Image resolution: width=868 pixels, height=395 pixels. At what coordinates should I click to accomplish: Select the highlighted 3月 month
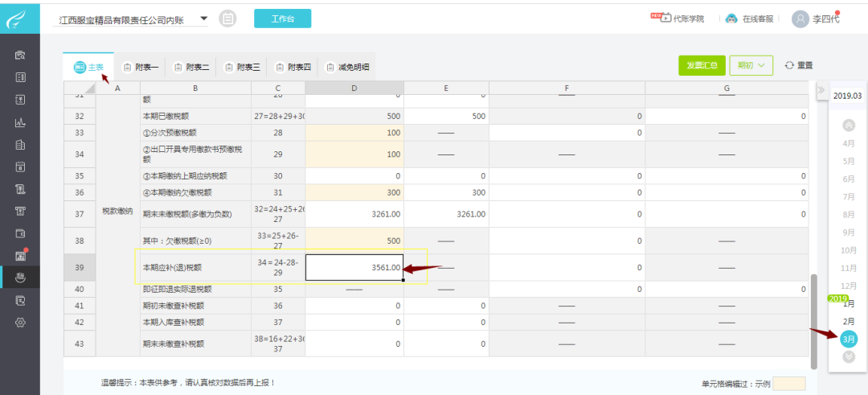[848, 339]
